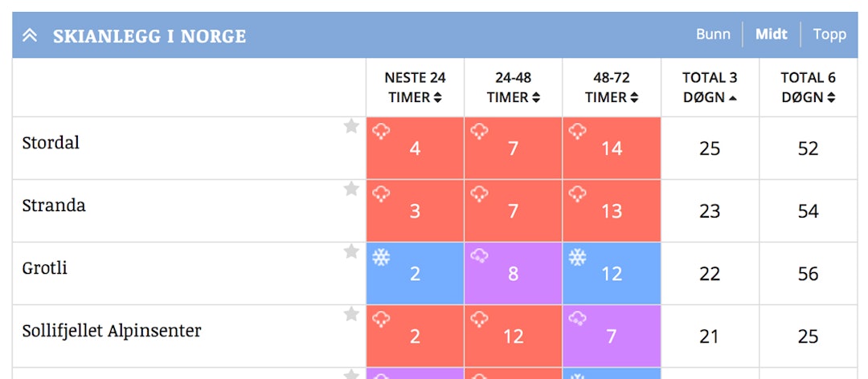Switch to the Bunn elevation tab
The height and width of the screenshot is (379, 868).
pos(713,35)
